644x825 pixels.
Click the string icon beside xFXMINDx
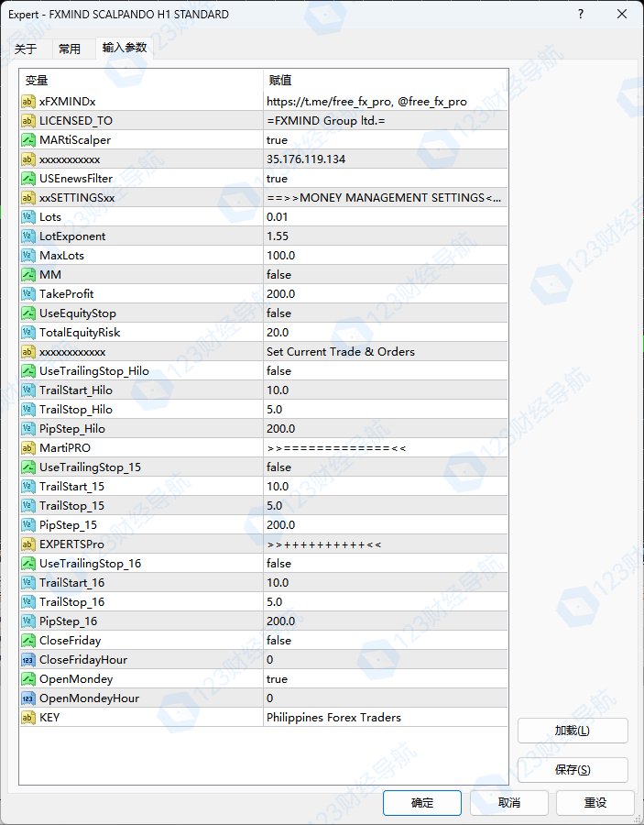(28, 102)
